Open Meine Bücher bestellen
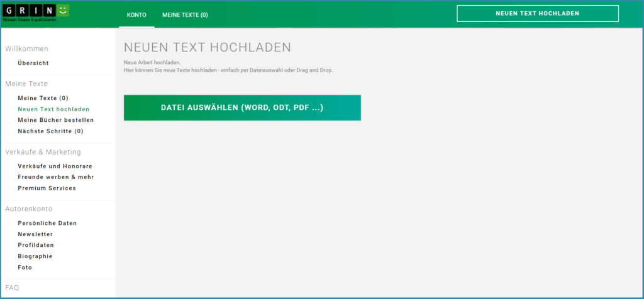This screenshot has height=299, width=644. tap(56, 120)
